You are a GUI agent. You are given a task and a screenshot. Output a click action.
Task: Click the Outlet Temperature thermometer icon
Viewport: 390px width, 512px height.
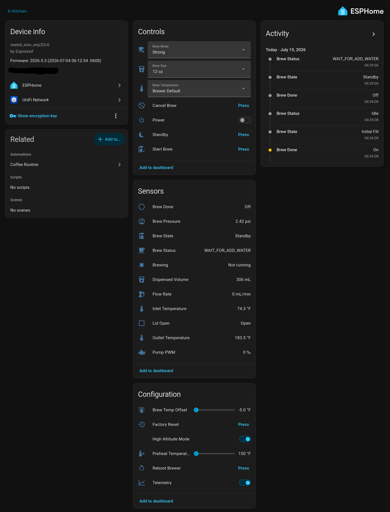click(x=141, y=338)
